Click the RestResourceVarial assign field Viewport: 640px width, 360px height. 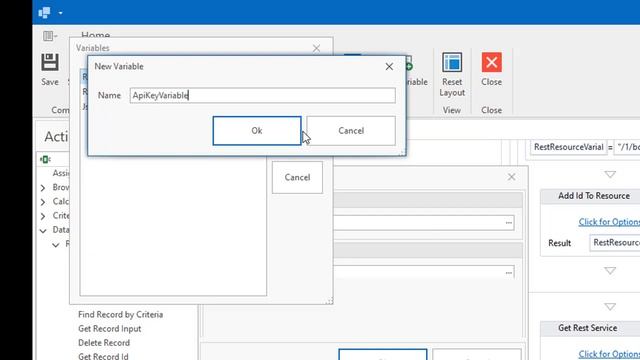[568, 147]
